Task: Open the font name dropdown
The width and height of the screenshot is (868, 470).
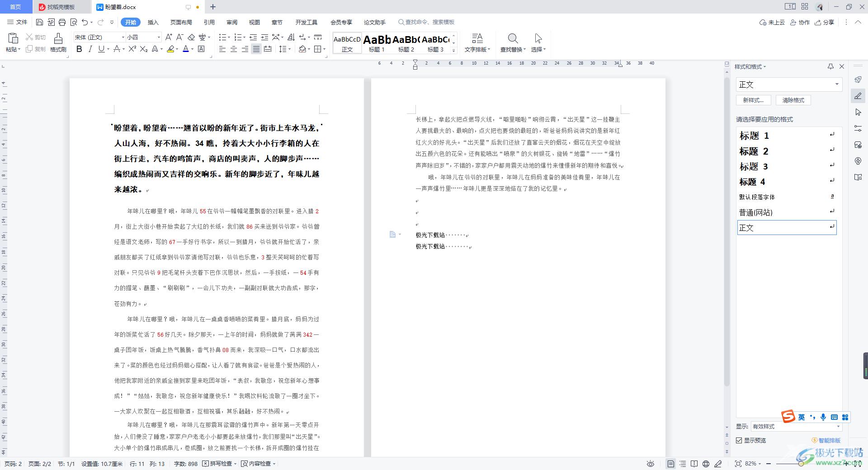Action: (x=123, y=37)
